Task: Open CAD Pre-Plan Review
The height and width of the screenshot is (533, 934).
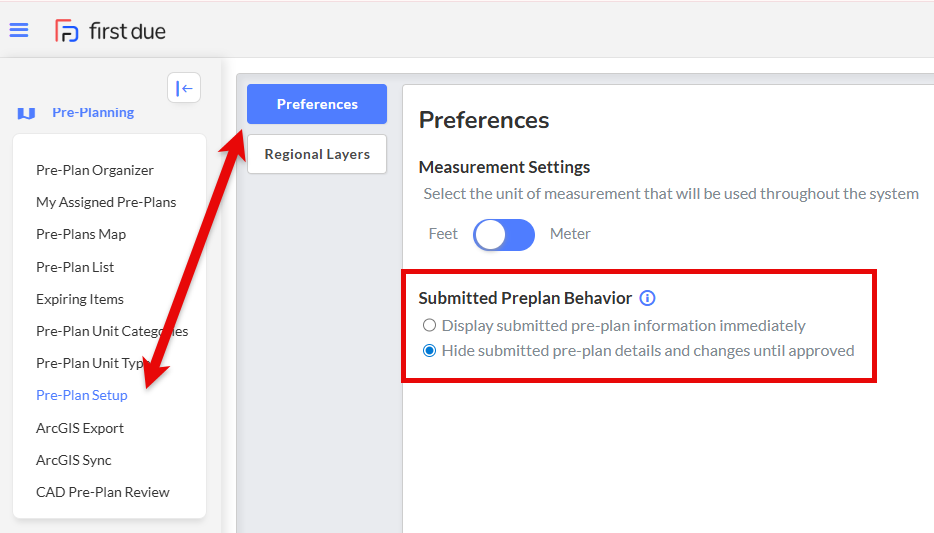Action: (x=102, y=493)
